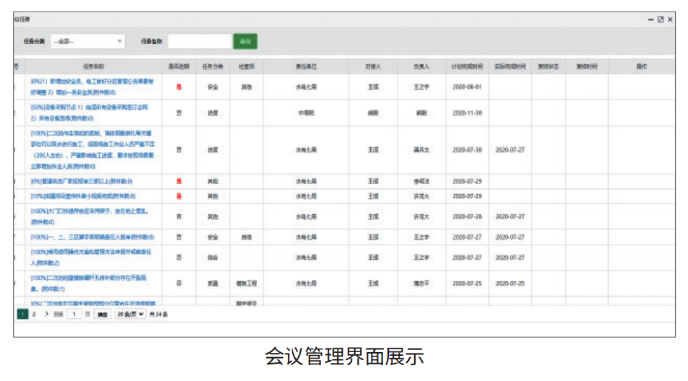Click 中南院 in the responsible unit column
The width and height of the screenshot is (688, 381).
(x=306, y=113)
